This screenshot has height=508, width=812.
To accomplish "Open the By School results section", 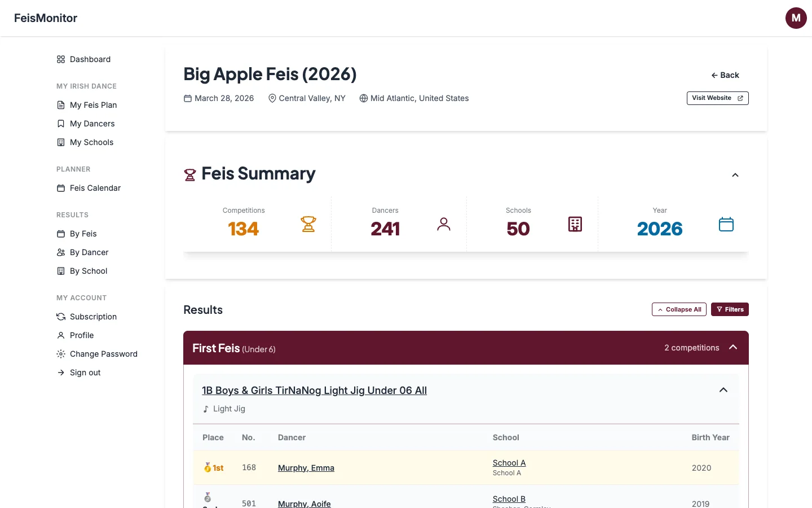I will tap(88, 271).
